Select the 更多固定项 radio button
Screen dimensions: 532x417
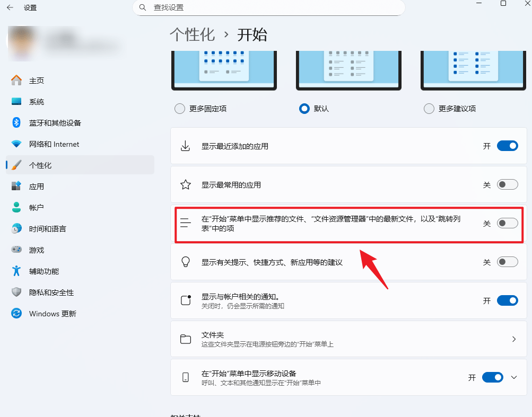(180, 109)
